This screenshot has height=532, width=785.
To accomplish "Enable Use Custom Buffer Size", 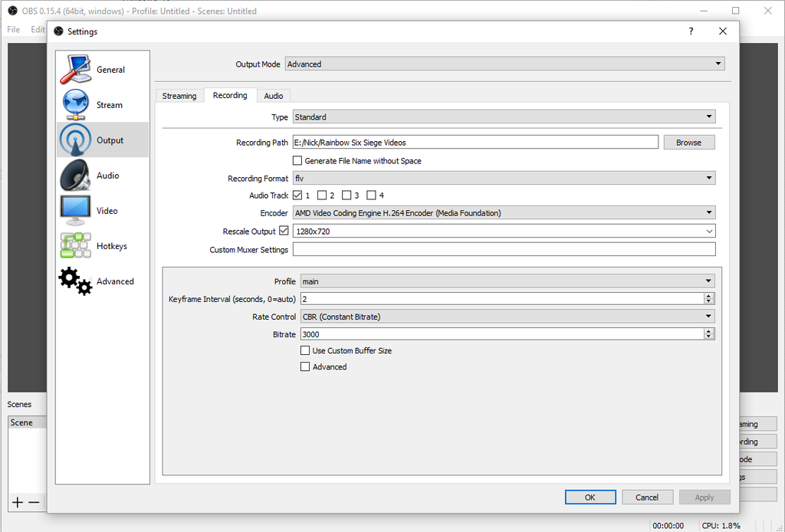I will pyautogui.click(x=305, y=350).
